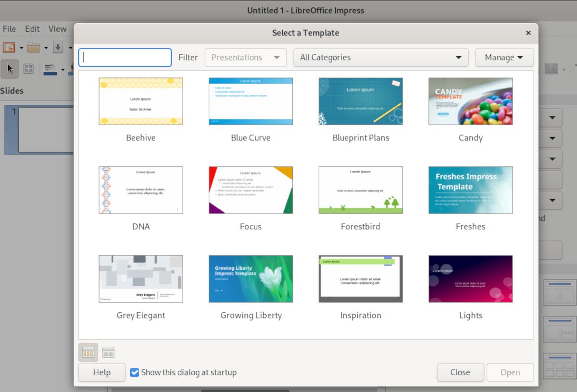Click the wavy line style toolbar icon
577x392 pixels.
click(50, 69)
